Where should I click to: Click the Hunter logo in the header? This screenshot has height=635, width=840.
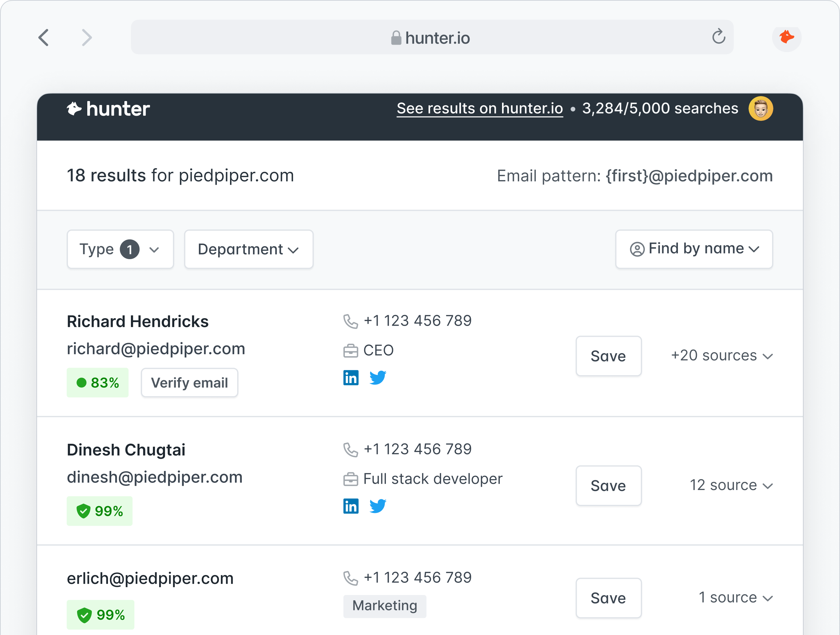[x=109, y=109]
